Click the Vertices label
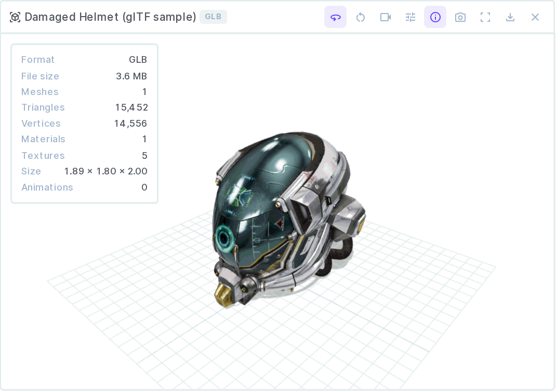 click(41, 124)
